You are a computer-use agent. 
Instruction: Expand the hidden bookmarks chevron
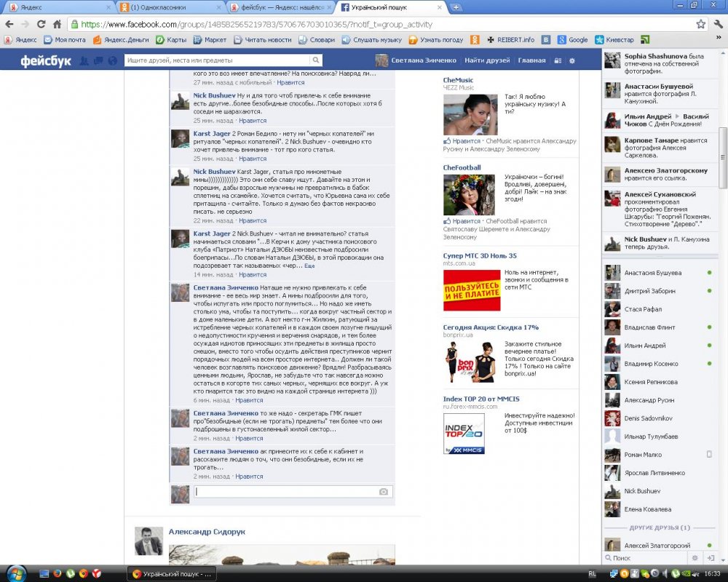click(x=719, y=39)
